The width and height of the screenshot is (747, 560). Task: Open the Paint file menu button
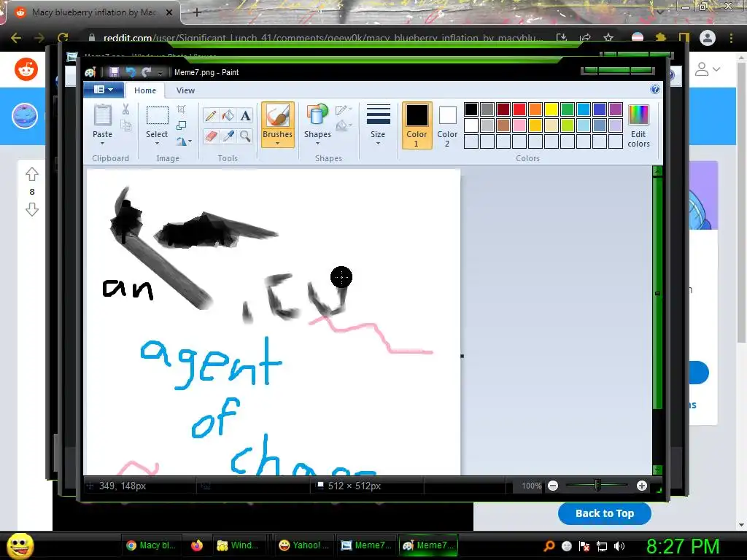click(104, 90)
